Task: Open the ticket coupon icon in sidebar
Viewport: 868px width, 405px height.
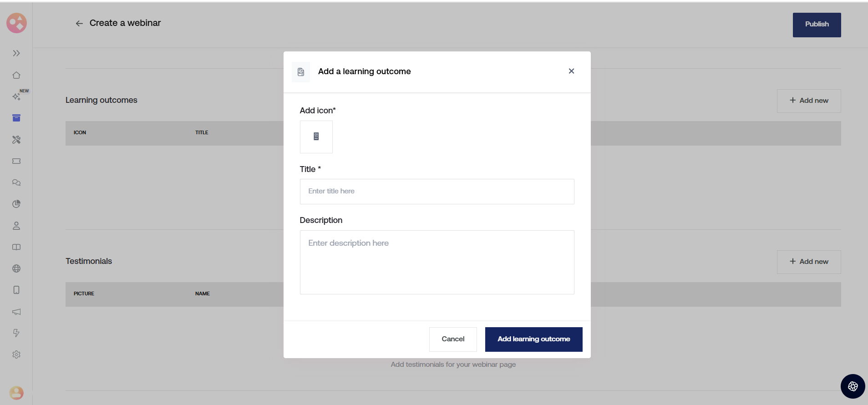Action: pos(16,161)
